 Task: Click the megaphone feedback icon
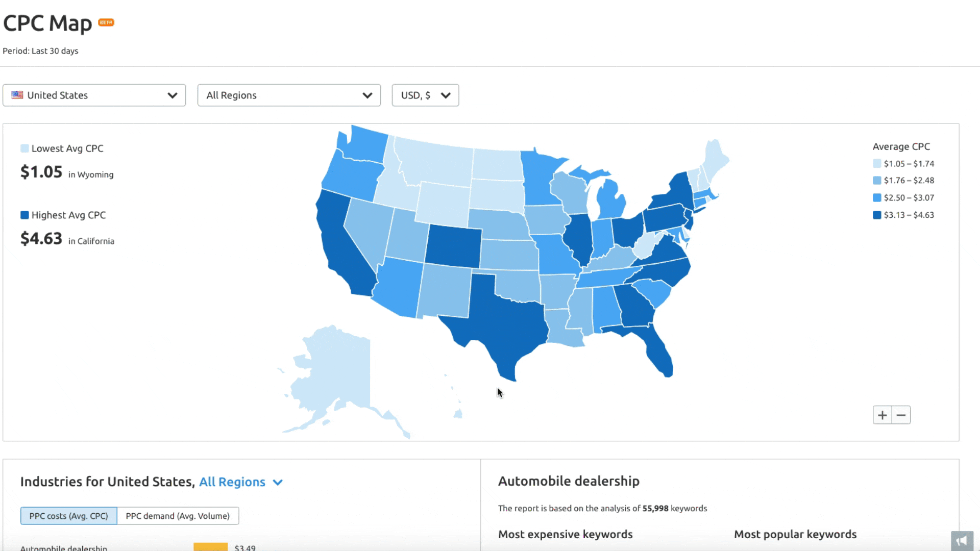[962, 541]
